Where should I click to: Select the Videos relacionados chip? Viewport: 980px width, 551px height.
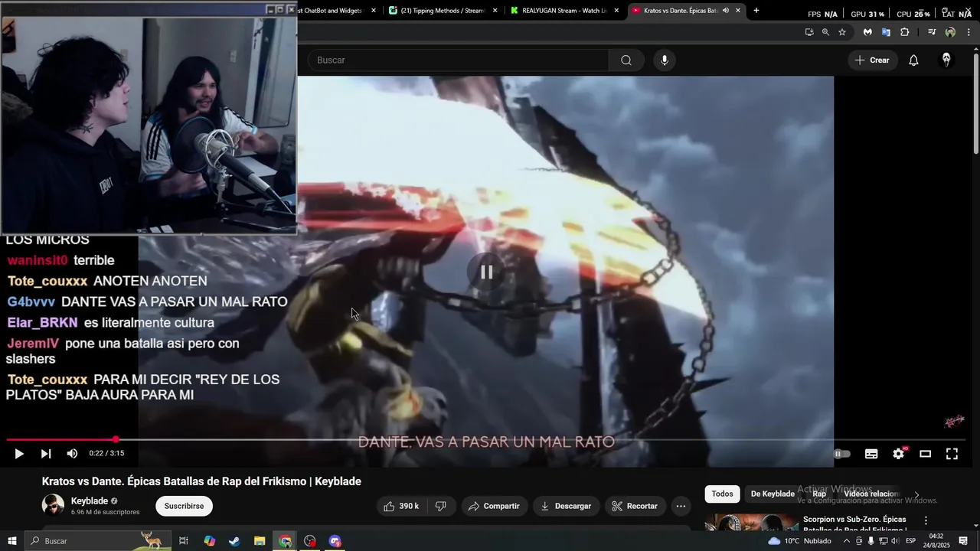click(x=871, y=494)
